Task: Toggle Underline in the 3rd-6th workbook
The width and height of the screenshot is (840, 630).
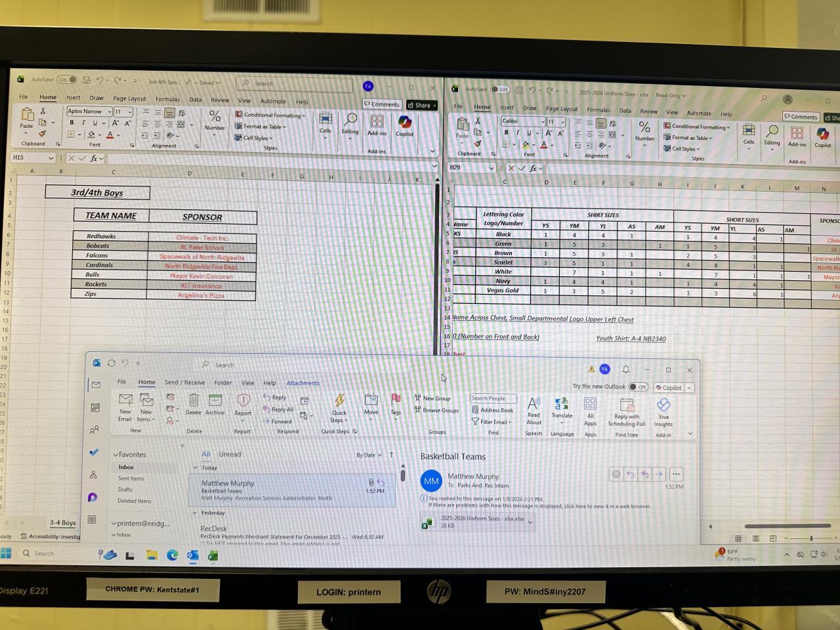Action: (x=94, y=123)
